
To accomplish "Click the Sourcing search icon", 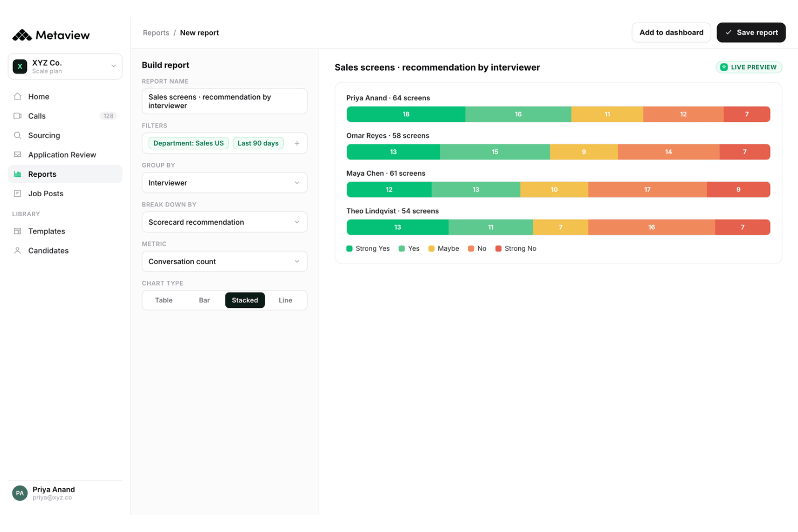I will point(17,135).
